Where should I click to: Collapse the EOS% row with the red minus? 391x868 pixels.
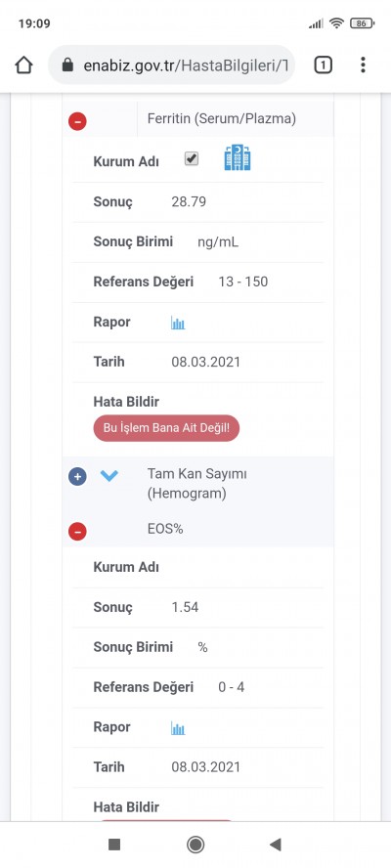(77, 532)
